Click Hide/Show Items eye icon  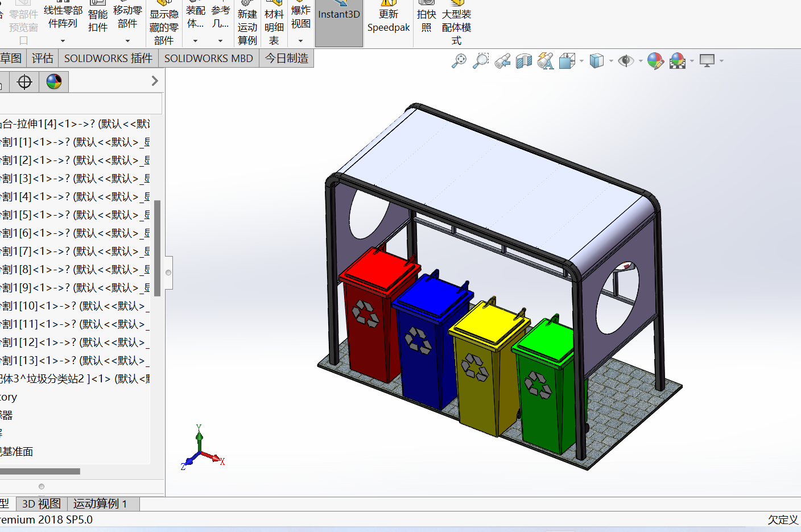click(626, 61)
